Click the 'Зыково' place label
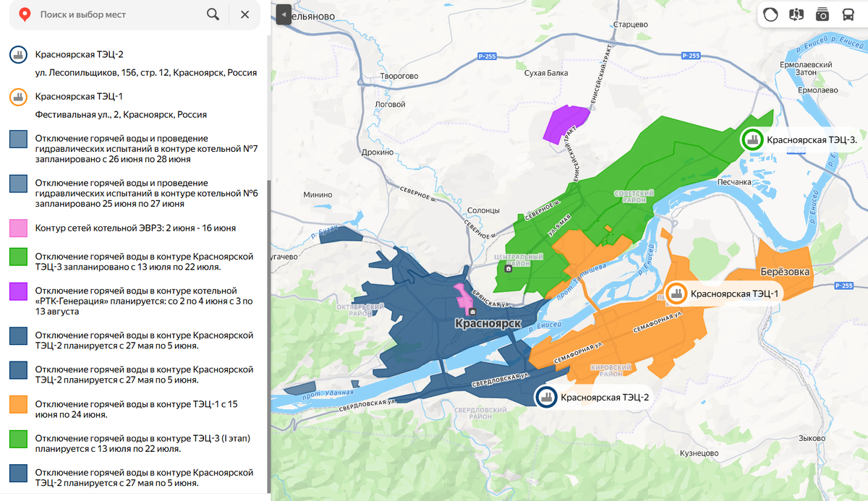This screenshot has height=501, width=868. pyautogui.click(x=812, y=439)
